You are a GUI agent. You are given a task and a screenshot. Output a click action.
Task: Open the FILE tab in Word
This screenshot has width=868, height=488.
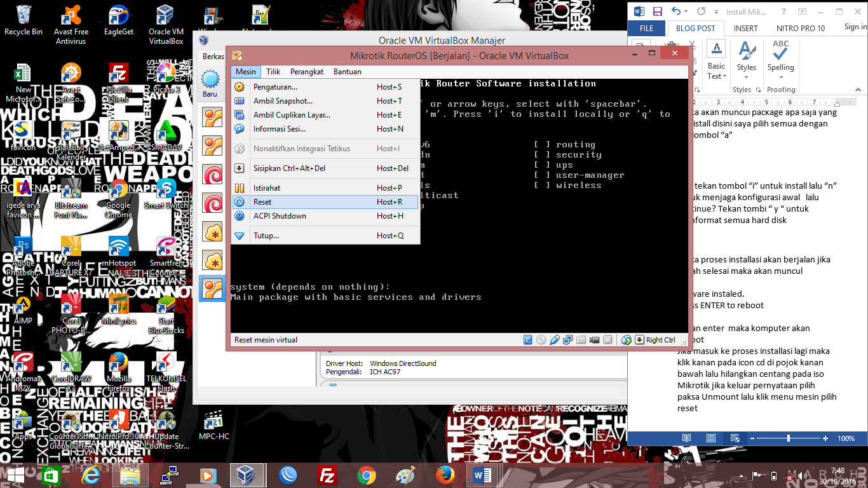click(x=646, y=29)
